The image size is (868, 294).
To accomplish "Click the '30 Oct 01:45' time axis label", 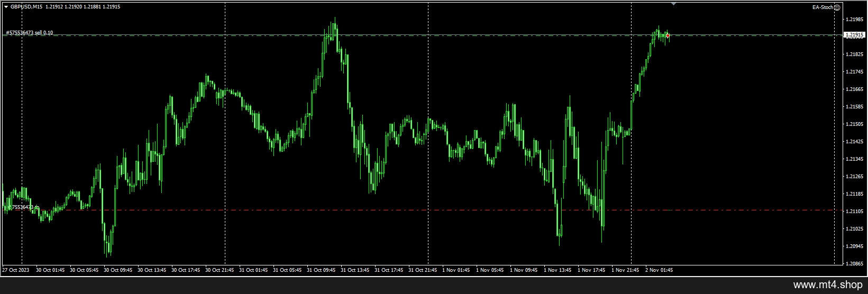I will tap(50, 270).
